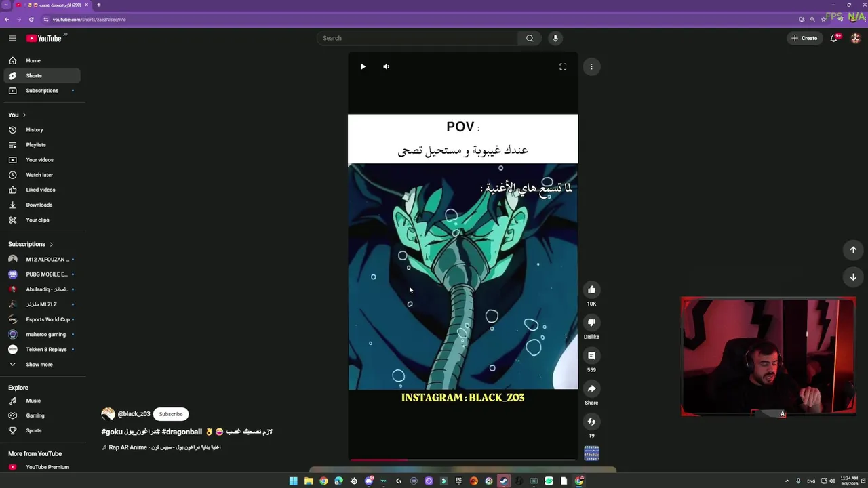868x488 pixels.
Task: Open the M12 ALFOUZAN channel
Action: [41, 259]
